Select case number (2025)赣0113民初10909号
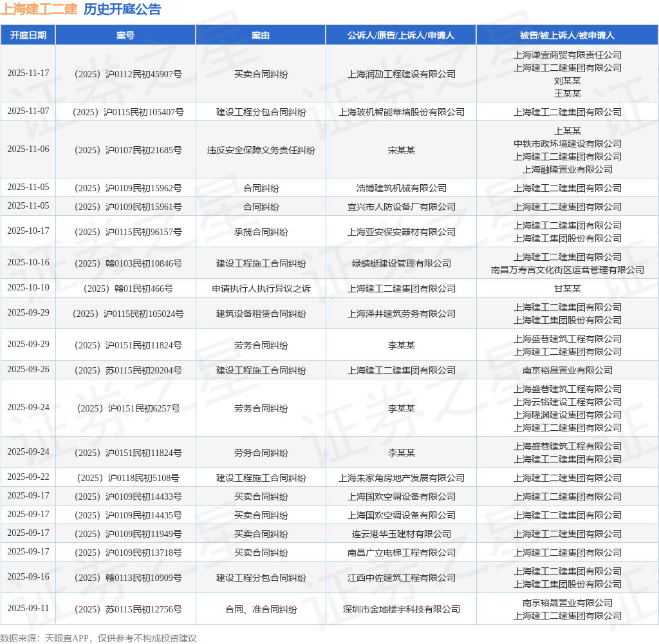 pyautogui.click(x=128, y=578)
